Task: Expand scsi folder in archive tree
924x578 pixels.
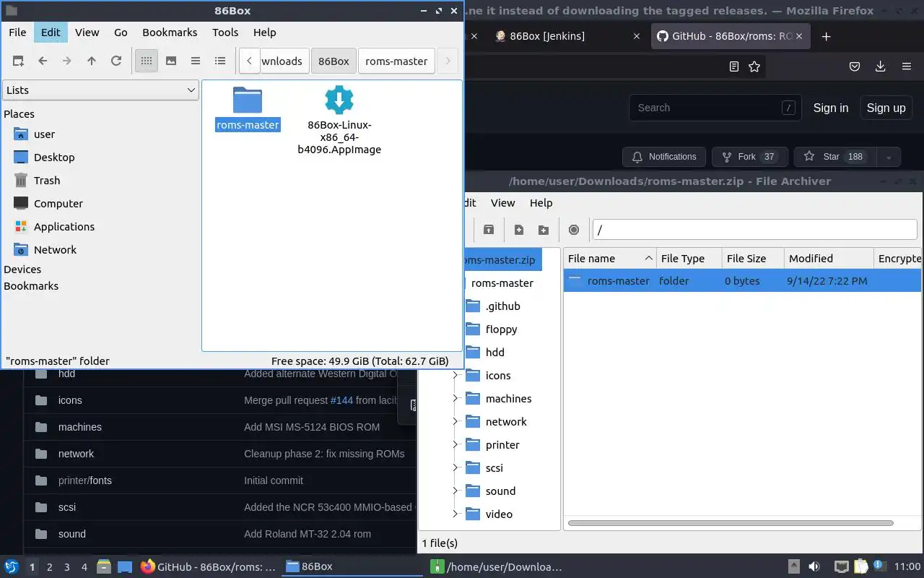Action: click(456, 468)
